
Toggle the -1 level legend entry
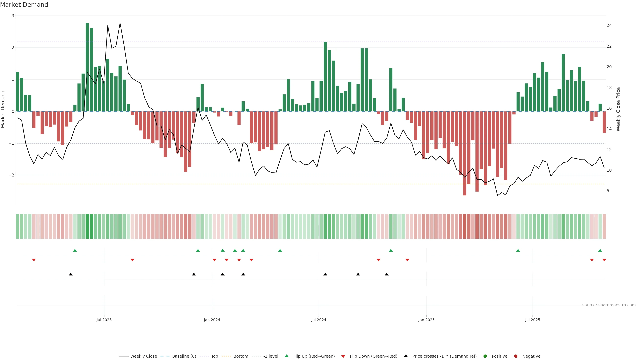tap(271, 356)
